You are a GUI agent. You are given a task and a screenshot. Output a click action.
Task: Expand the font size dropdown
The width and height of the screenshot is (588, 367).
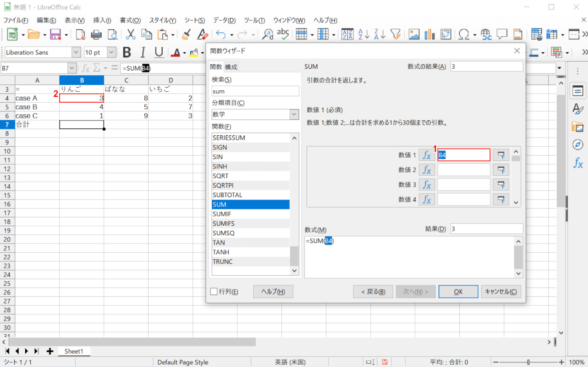(x=111, y=52)
